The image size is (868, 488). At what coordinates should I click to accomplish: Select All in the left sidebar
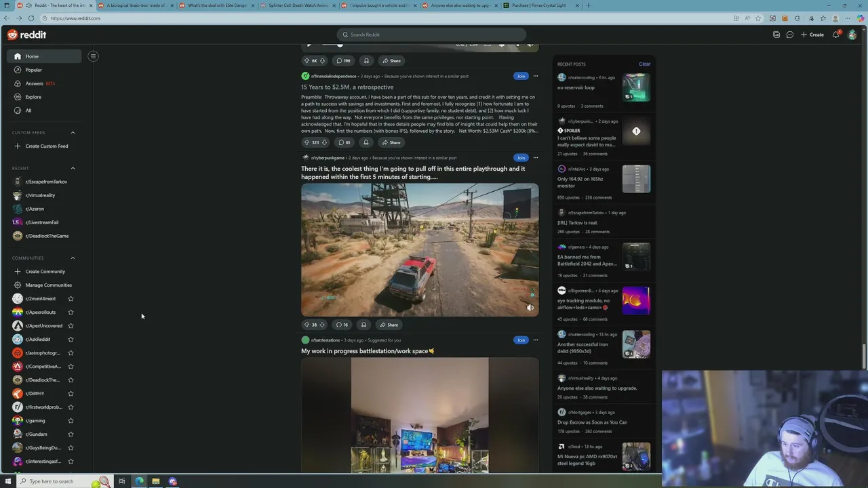[x=45, y=110]
